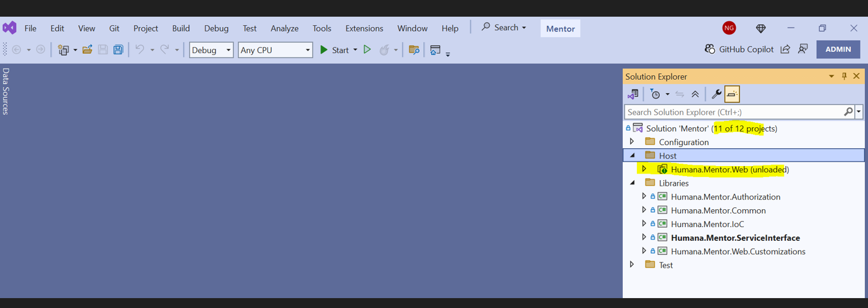Click magnifier icon in Solution Explorer search

click(848, 112)
